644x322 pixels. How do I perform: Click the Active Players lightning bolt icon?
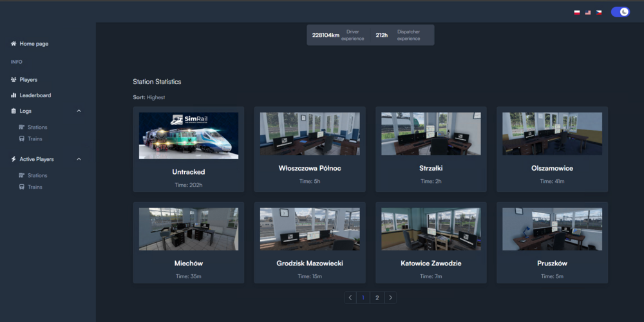[x=14, y=159]
